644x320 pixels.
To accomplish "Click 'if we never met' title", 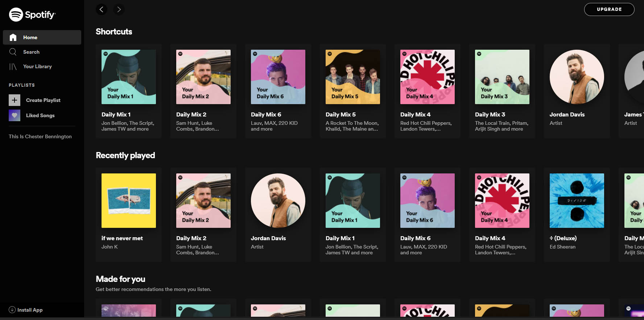I will (122, 238).
